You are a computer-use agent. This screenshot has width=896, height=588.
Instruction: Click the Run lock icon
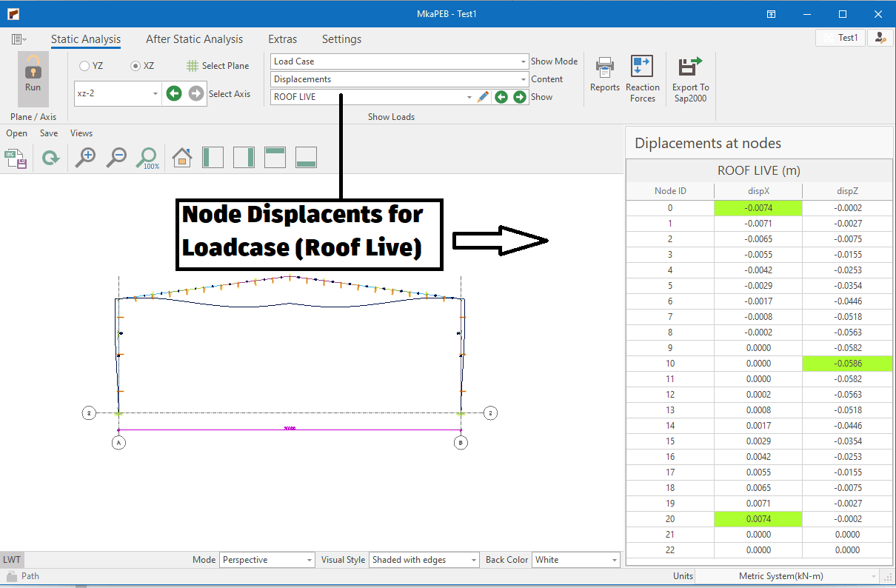click(x=33, y=70)
